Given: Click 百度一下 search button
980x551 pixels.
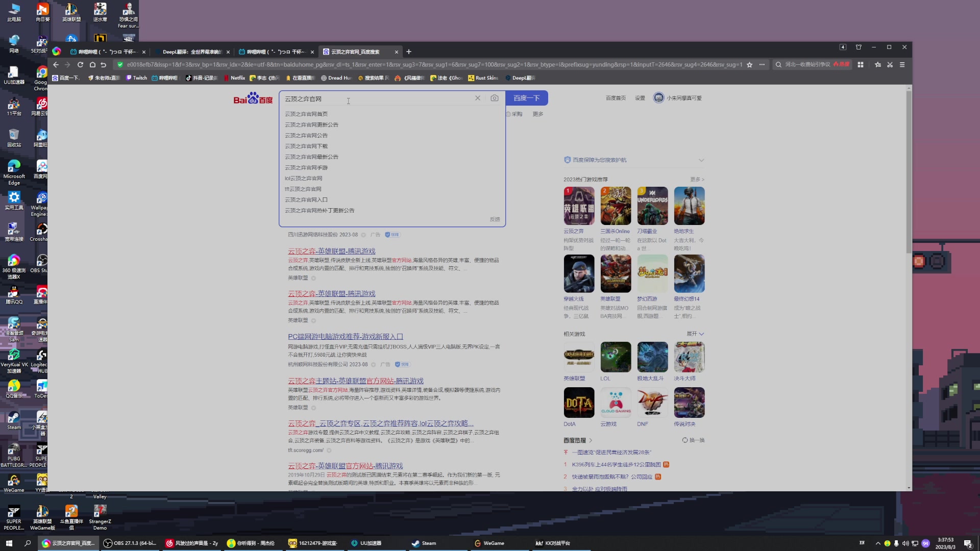Looking at the screenshot, I should pos(527,98).
